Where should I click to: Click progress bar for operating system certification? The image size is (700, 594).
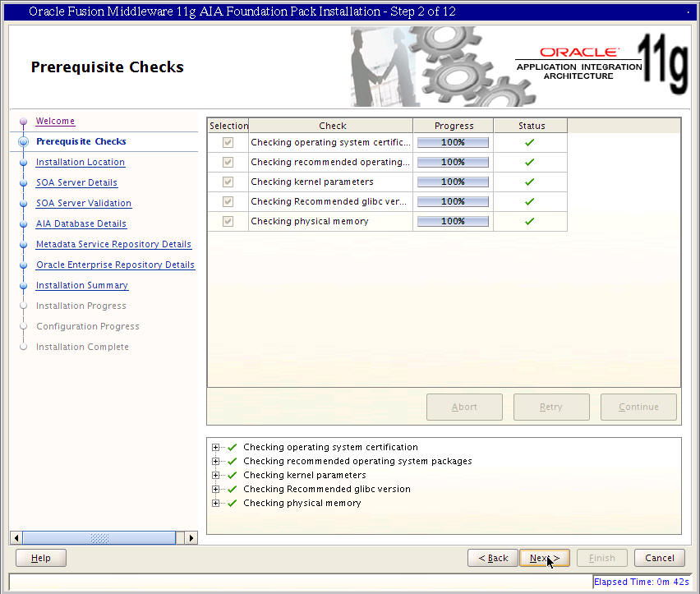(453, 142)
